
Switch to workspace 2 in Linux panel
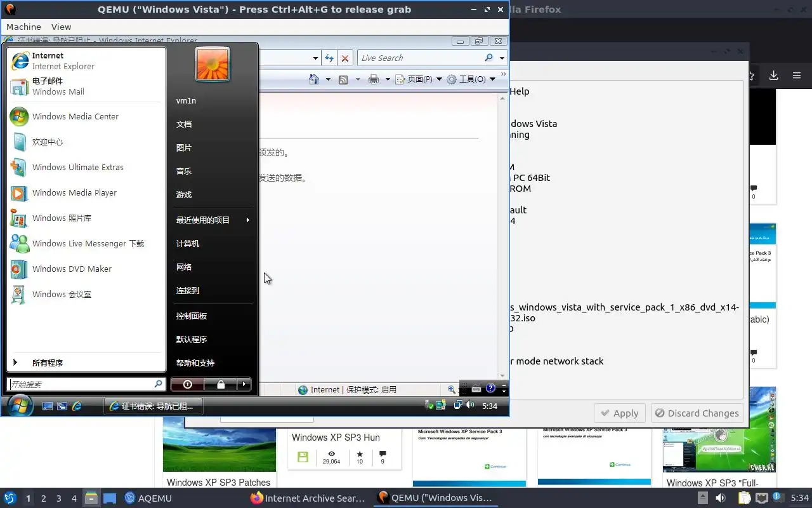[43, 498]
